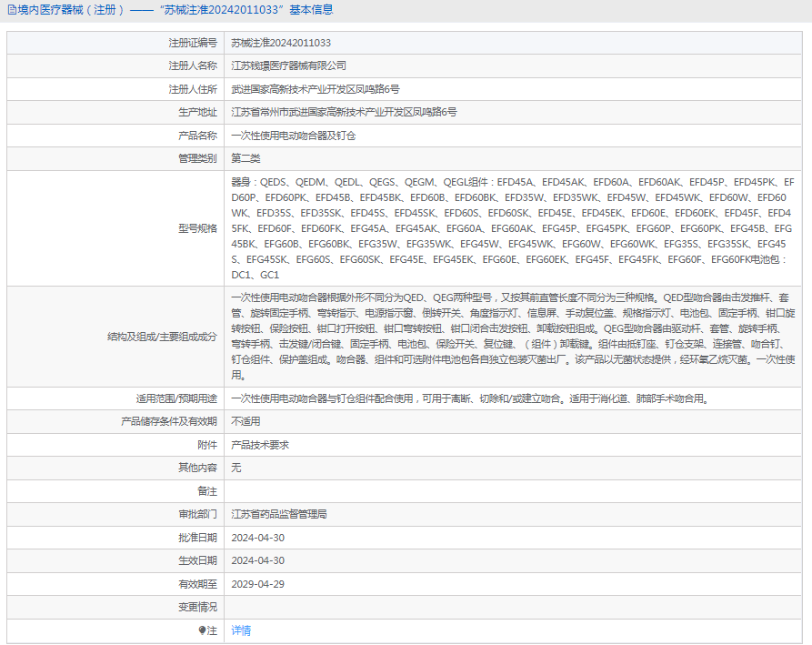Click the value 产品技术要求
This screenshot has width=812, height=645.
tap(260, 445)
